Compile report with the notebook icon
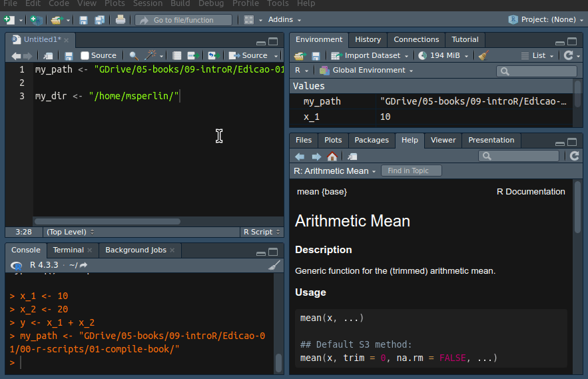Image resolution: width=588 pixels, height=379 pixels. point(177,56)
